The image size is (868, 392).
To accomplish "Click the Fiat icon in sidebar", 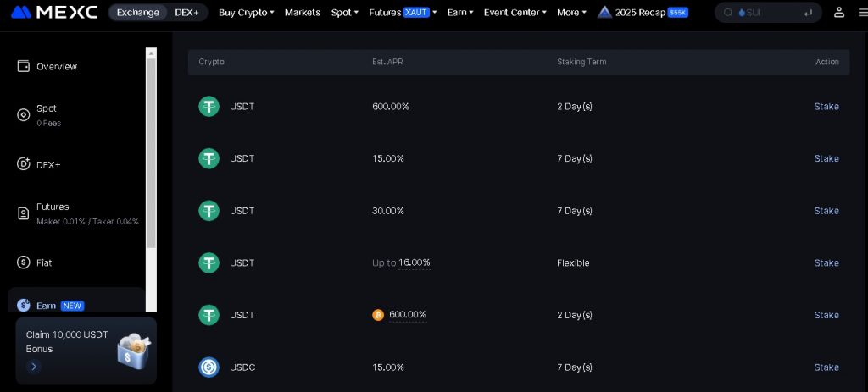I will (x=24, y=262).
